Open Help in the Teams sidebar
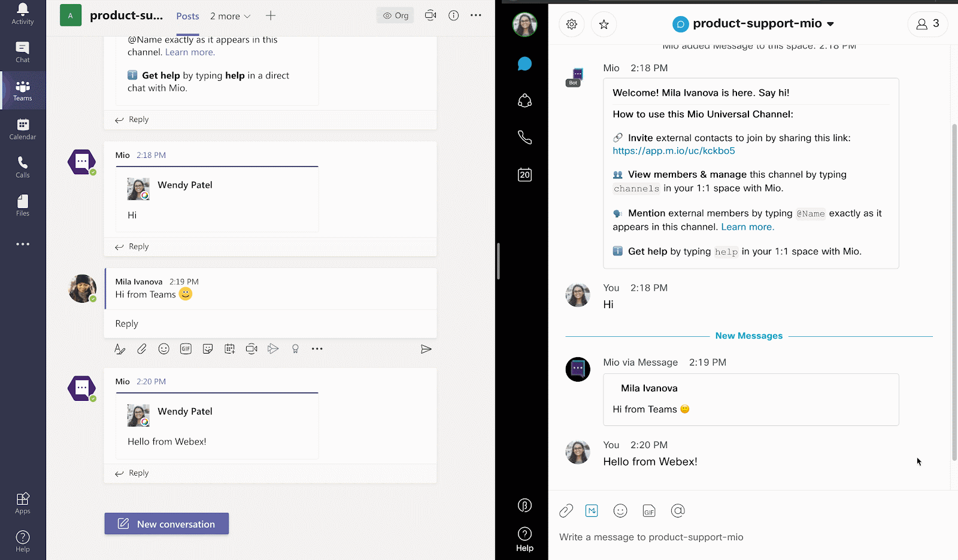The image size is (958, 560). [23, 541]
